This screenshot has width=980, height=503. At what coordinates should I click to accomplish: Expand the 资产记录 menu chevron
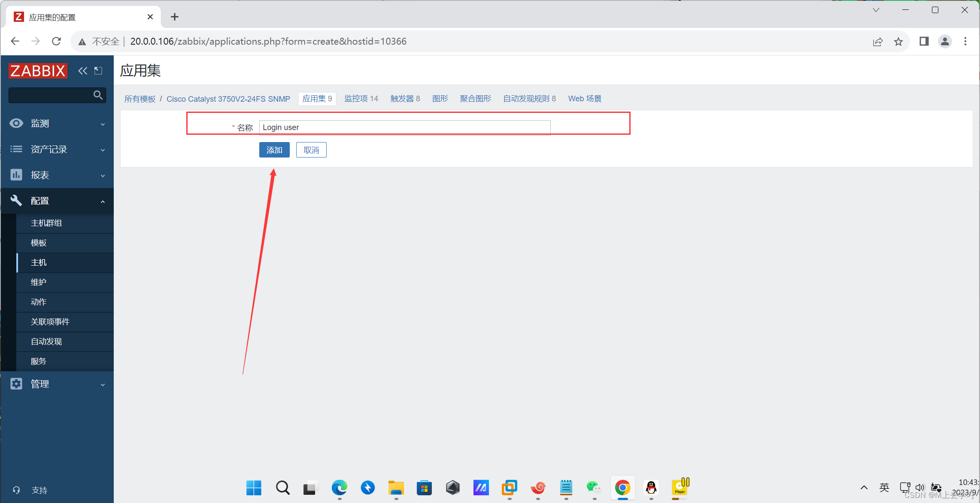pyautogui.click(x=103, y=150)
